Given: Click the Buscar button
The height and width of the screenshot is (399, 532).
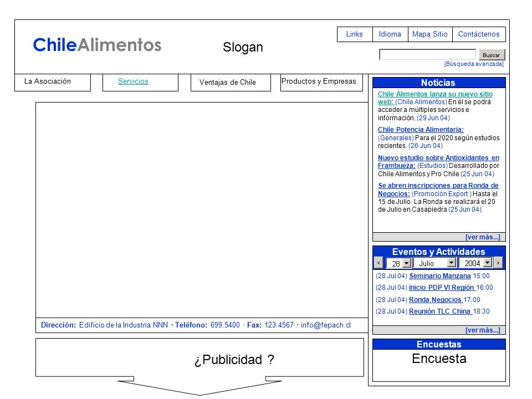Looking at the screenshot, I should [x=492, y=55].
